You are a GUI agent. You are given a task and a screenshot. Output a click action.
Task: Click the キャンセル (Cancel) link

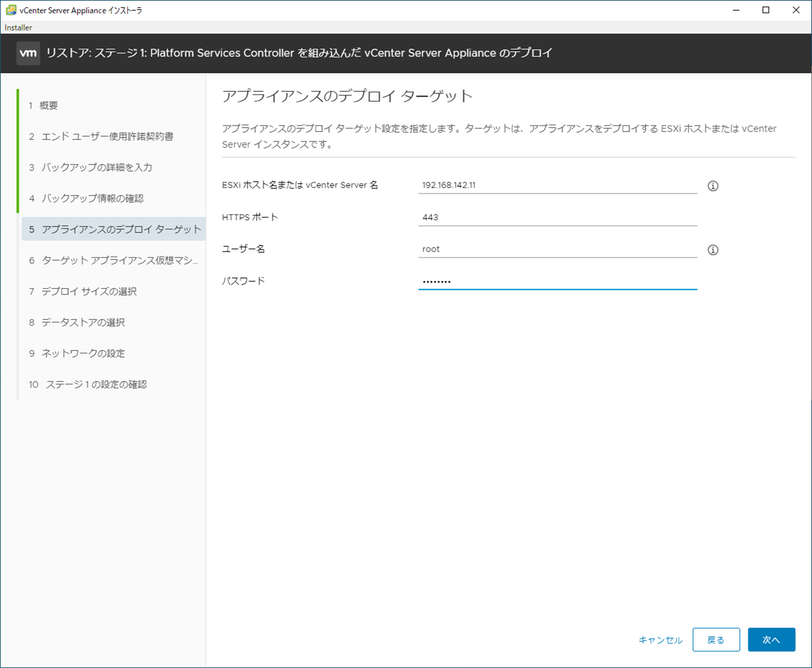660,640
